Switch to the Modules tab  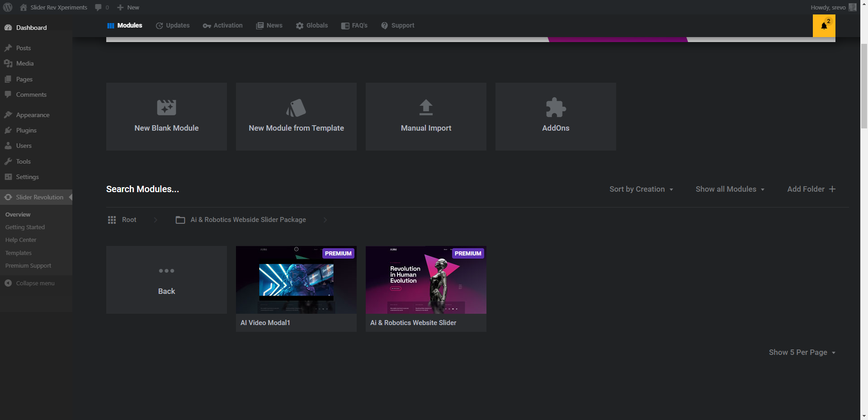point(124,25)
